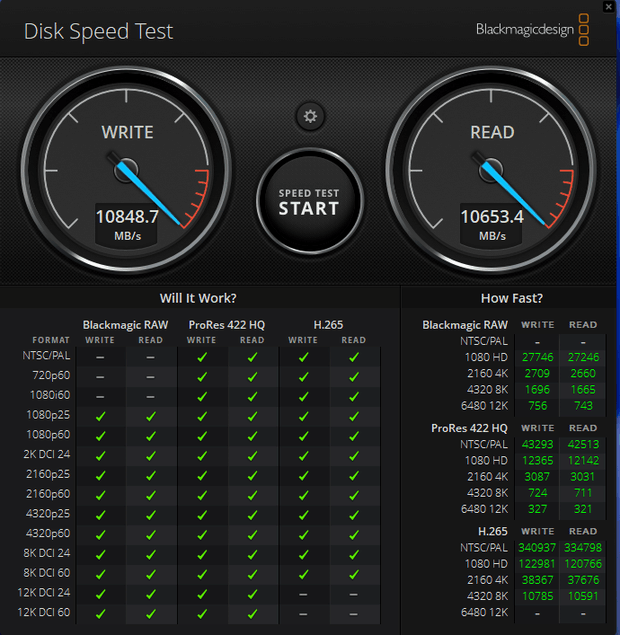The height and width of the screenshot is (635, 620).
Task: Click the 1080p25 format row label
Action: 48,415
